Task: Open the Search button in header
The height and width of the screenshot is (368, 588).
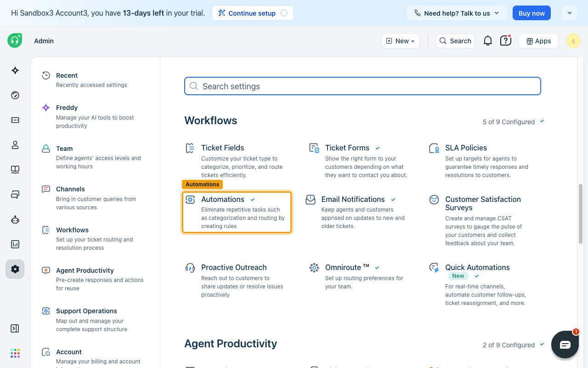Action: pyautogui.click(x=455, y=41)
